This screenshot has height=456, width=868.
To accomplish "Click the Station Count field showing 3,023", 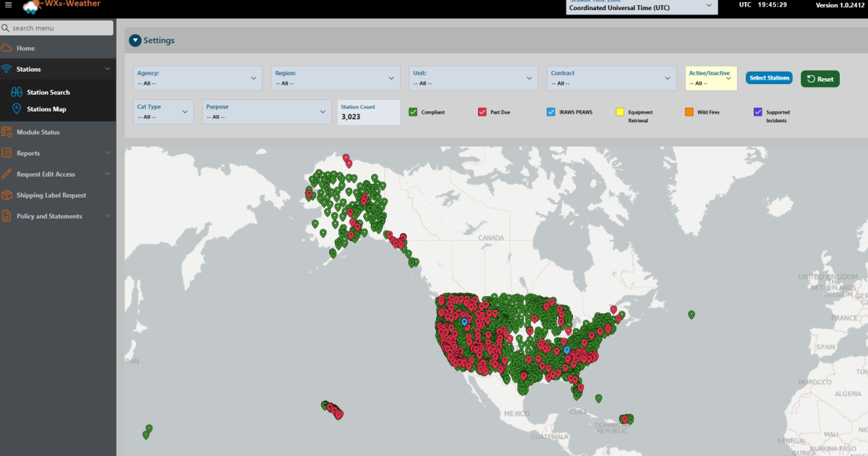I will 369,111.
